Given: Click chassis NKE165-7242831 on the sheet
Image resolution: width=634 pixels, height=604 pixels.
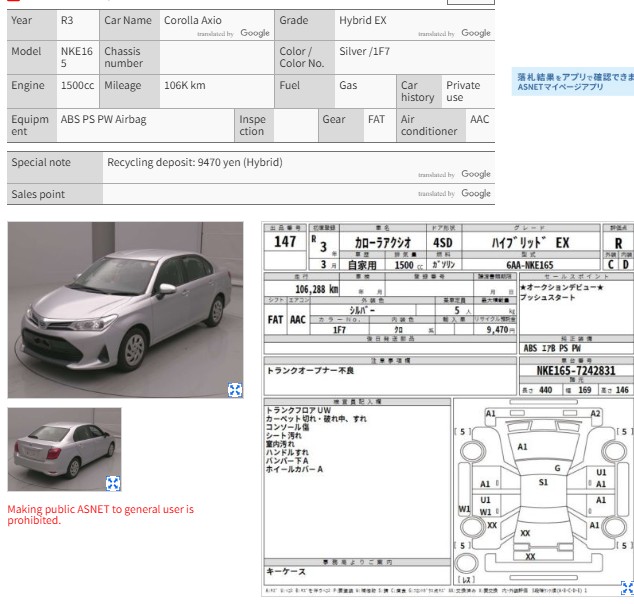Looking at the screenshot, I should click(576, 371).
